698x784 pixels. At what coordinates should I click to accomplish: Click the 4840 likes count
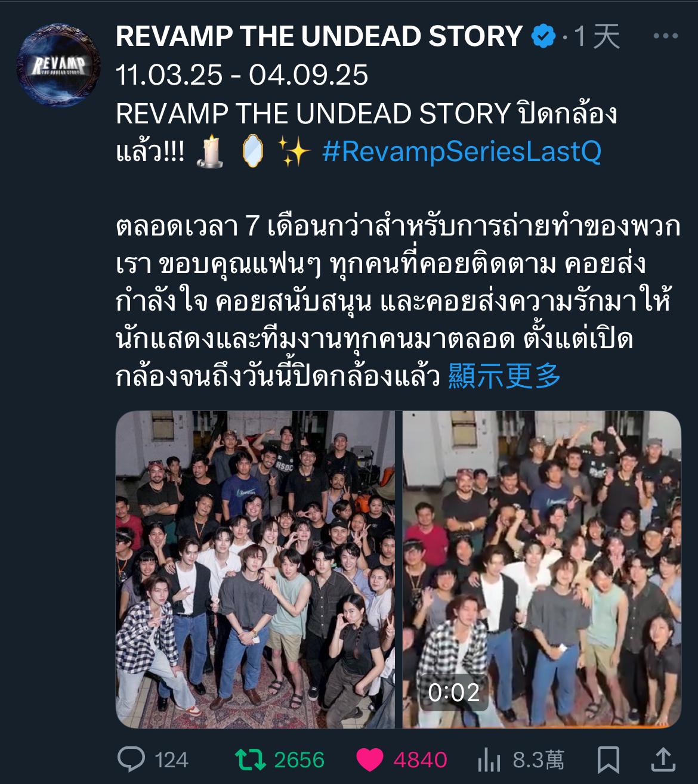(x=420, y=760)
